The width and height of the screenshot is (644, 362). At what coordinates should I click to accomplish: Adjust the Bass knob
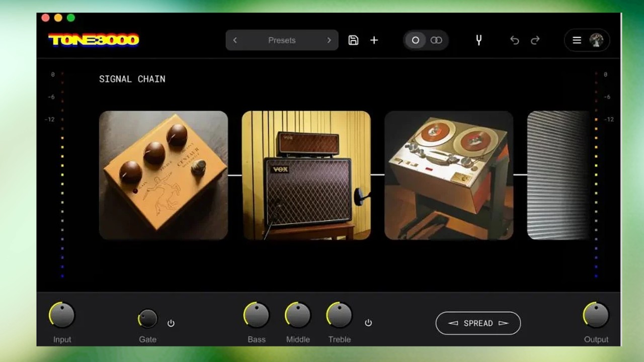coord(257,315)
